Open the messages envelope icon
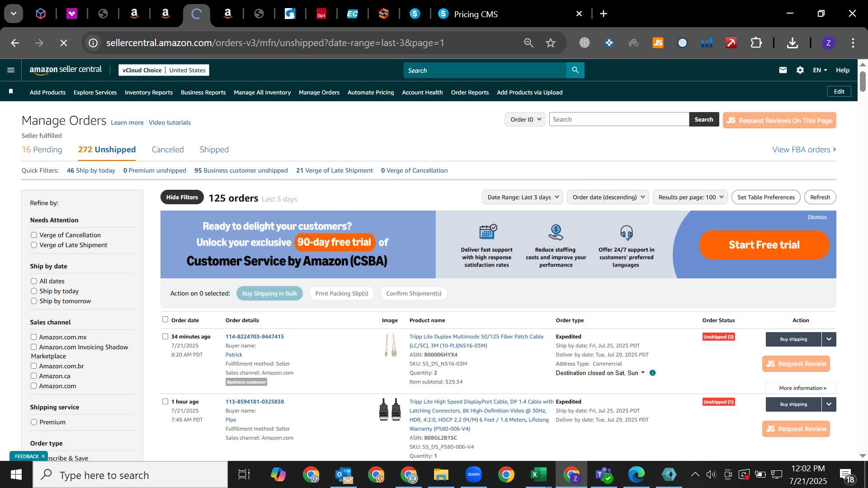The height and width of the screenshot is (488, 868). [x=783, y=70]
